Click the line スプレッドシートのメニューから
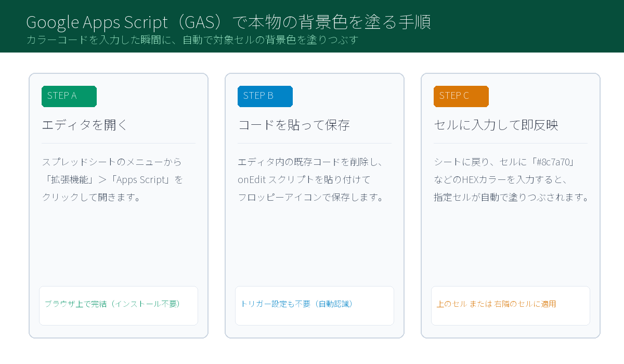This screenshot has height=364, width=624. pos(112,162)
